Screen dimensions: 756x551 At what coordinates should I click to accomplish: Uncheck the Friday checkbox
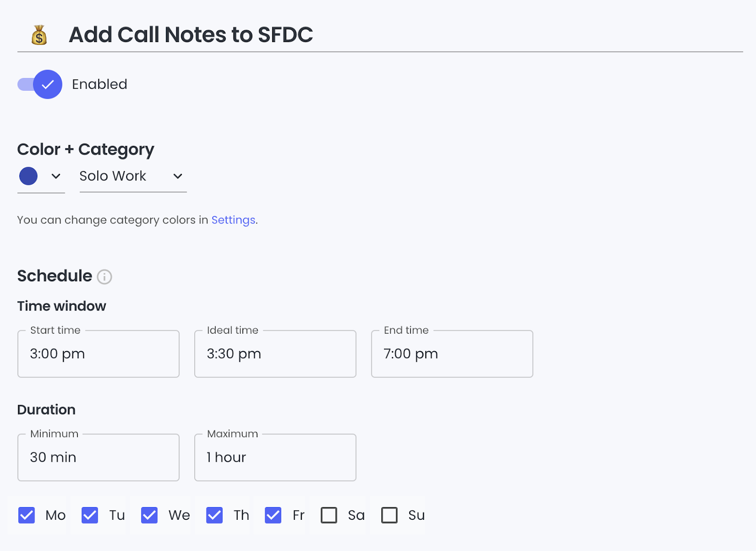273,515
